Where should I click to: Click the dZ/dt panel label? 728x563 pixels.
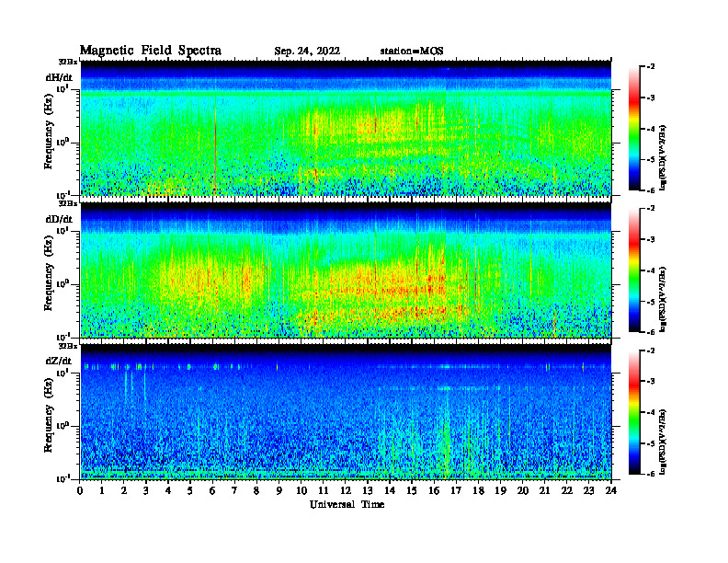click(59, 361)
